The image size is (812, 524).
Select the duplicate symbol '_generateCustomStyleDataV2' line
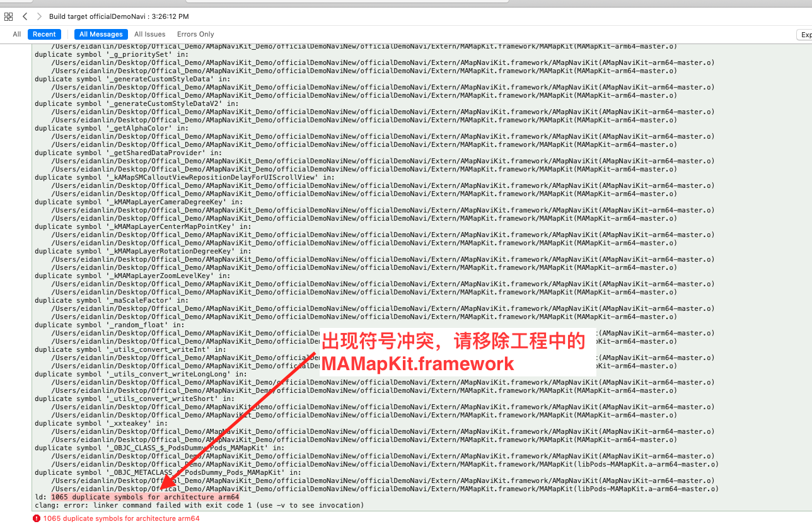pyautogui.click(x=137, y=103)
